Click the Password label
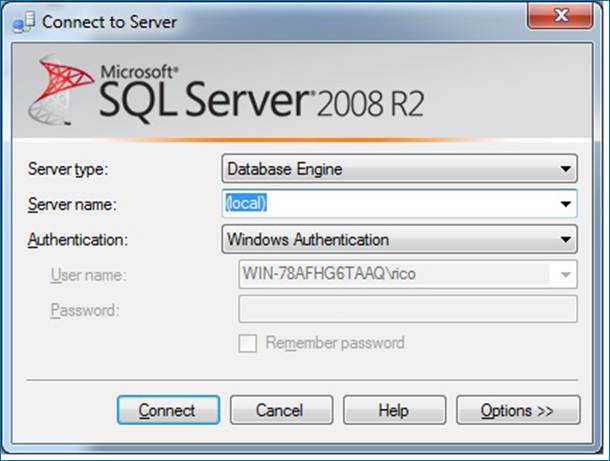610x461 pixels. 84,310
